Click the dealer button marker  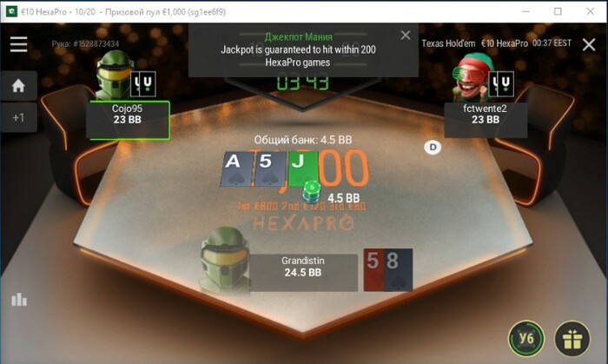click(x=433, y=148)
